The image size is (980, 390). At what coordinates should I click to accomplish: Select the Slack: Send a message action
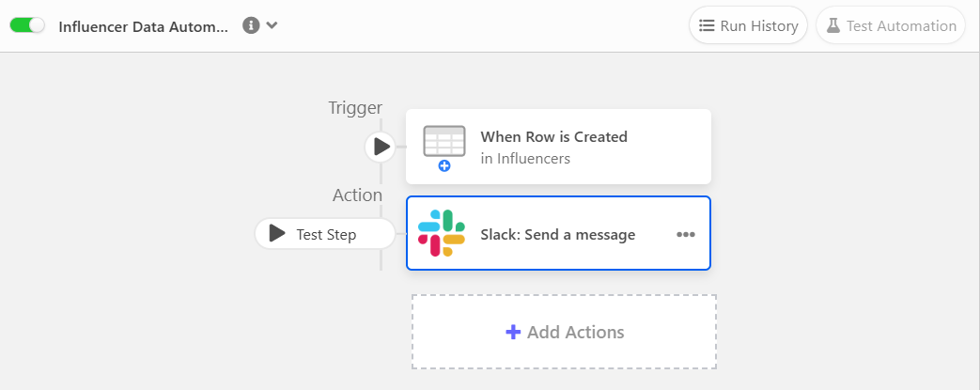557,235
